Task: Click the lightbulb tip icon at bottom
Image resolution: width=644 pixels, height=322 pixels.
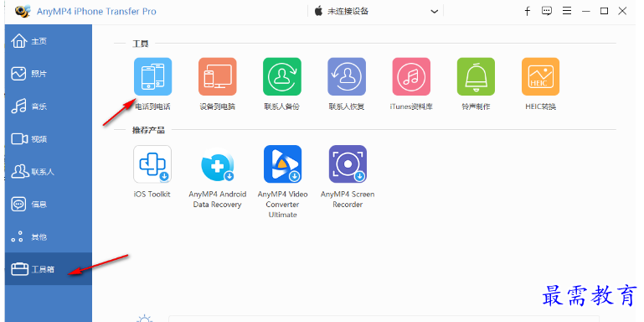Action: pyautogui.click(x=144, y=319)
